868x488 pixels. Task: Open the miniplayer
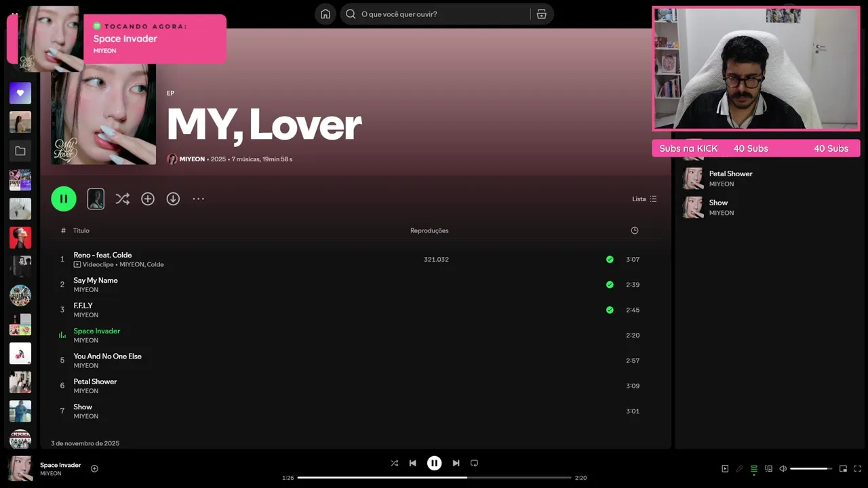(x=843, y=468)
